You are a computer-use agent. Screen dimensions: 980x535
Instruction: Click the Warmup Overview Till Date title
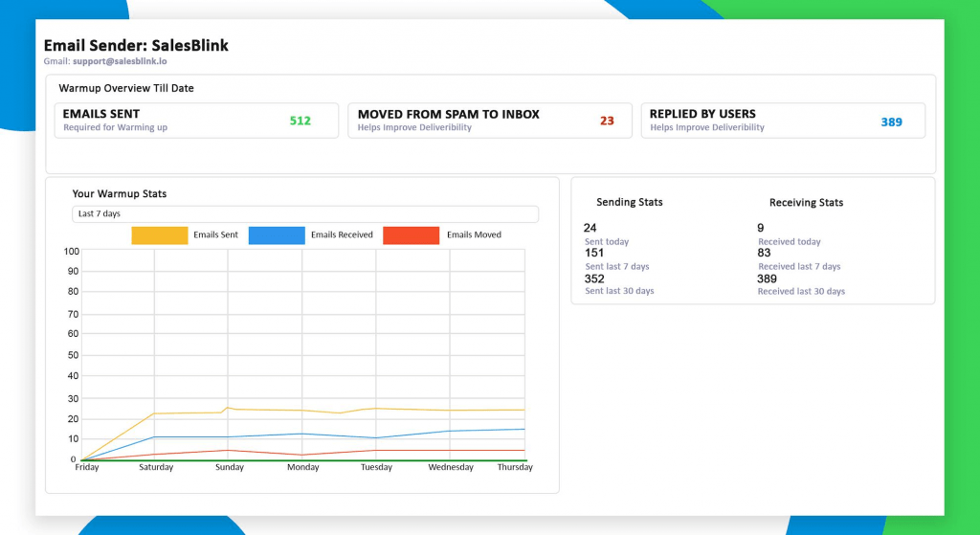126,88
